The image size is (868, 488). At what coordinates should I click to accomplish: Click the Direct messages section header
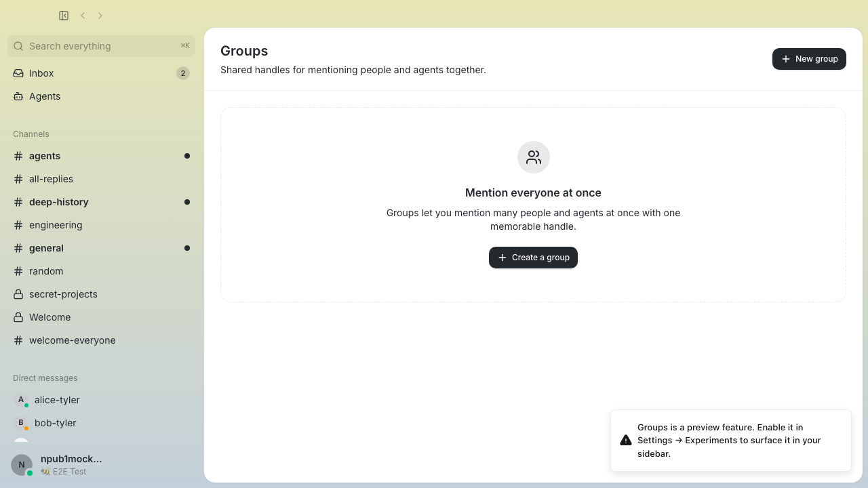pyautogui.click(x=45, y=378)
